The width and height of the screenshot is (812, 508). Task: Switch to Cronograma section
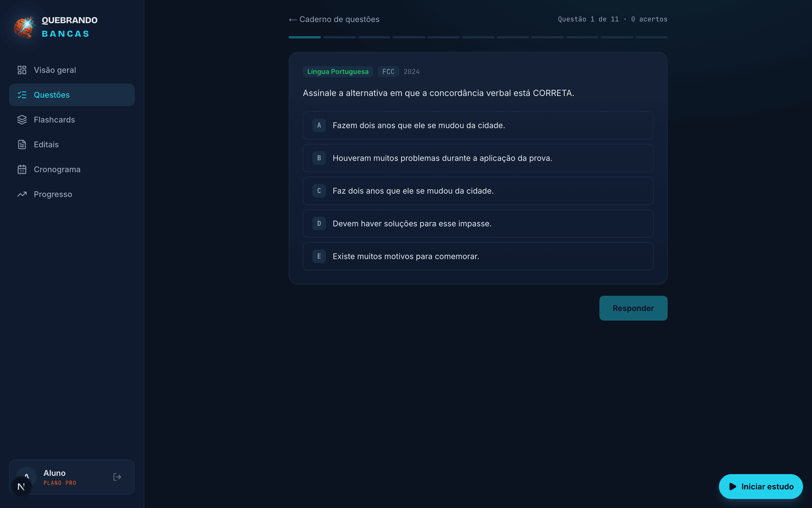click(72, 169)
